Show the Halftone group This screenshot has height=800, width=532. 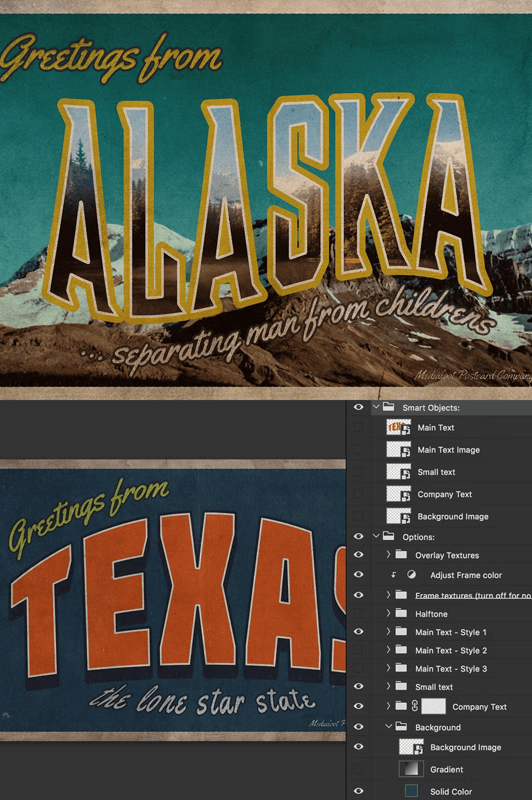pyautogui.click(x=358, y=613)
